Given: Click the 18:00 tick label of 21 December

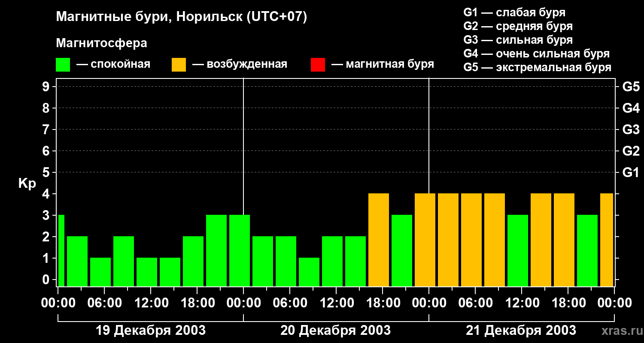Looking at the screenshot, I should click(x=568, y=303).
